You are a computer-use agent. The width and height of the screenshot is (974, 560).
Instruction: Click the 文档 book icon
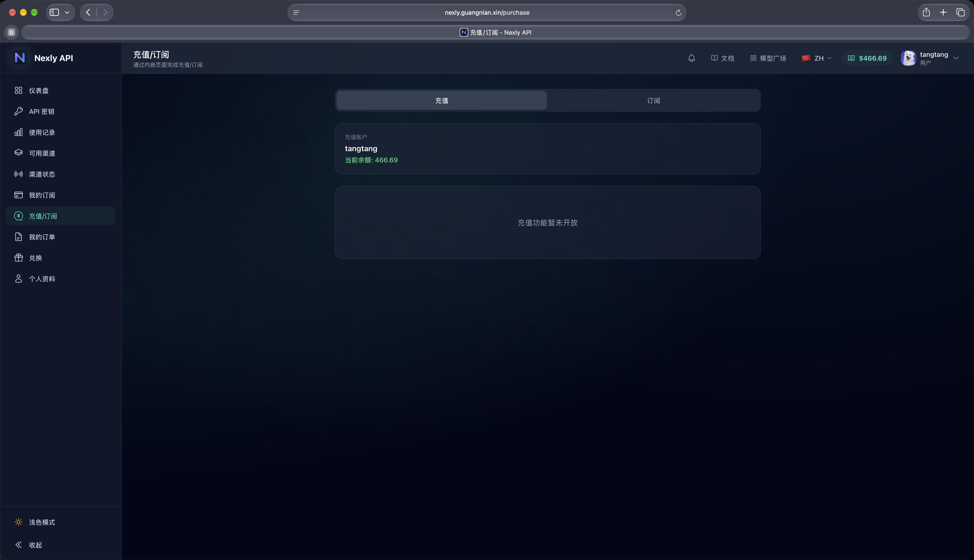pos(714,58)
